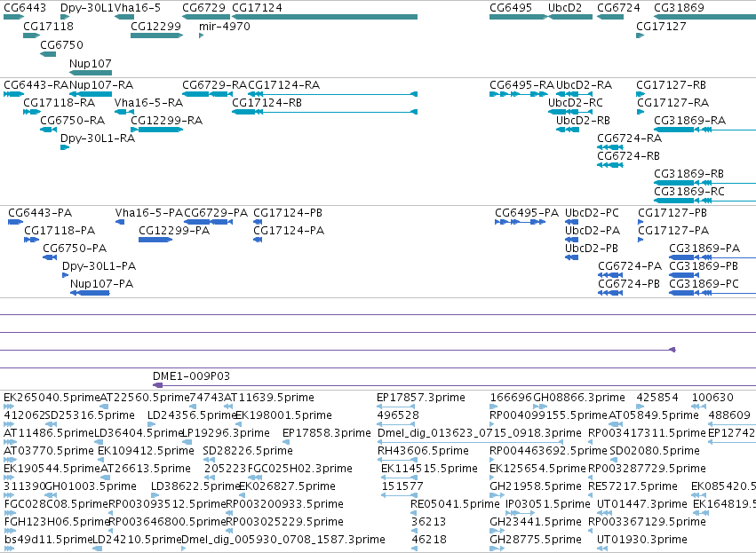Click protein CG6724-PA label
756x553 pixels.
click(630, 266)
